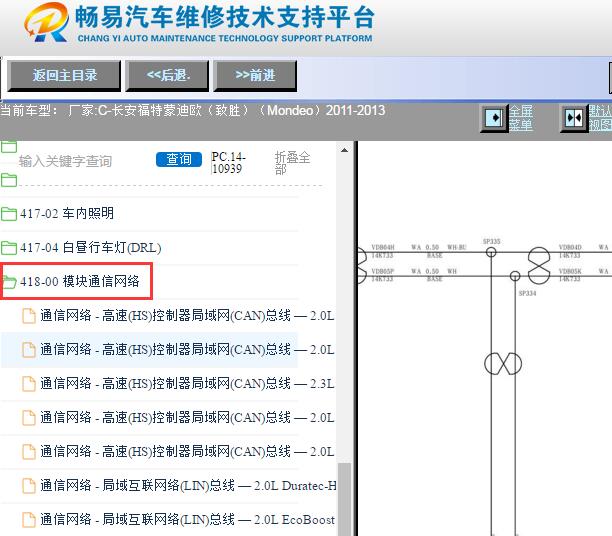Viewport: 612px width, 536px height.
Task: Go back with the <<后退 button
Action: pos(167,75)
